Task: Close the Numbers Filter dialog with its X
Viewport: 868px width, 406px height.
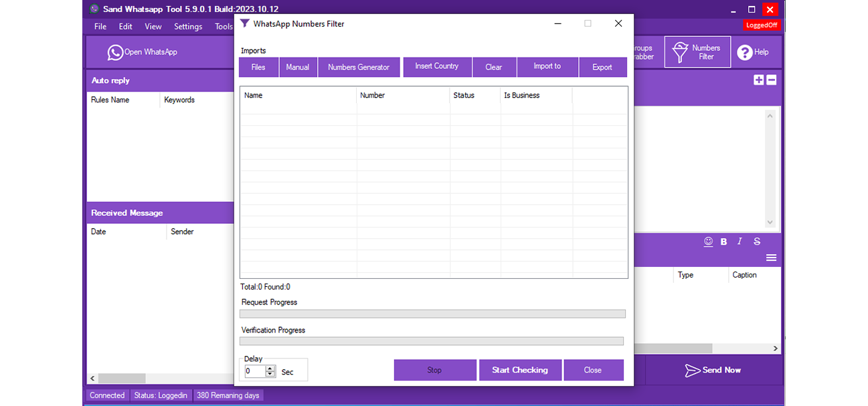Action: tap(618, 23)
